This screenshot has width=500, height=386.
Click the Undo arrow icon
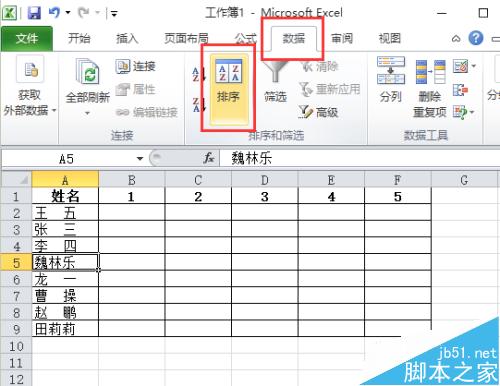point(54,13)
